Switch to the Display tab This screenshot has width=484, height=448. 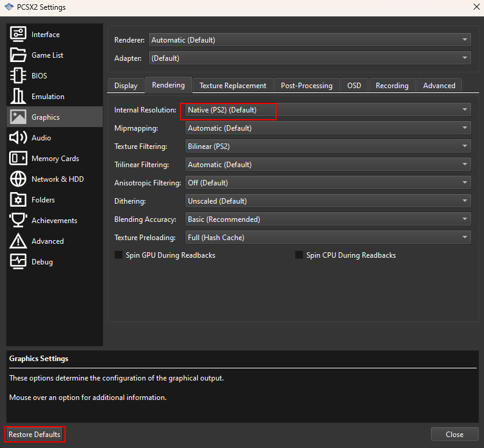pos(126,86)
